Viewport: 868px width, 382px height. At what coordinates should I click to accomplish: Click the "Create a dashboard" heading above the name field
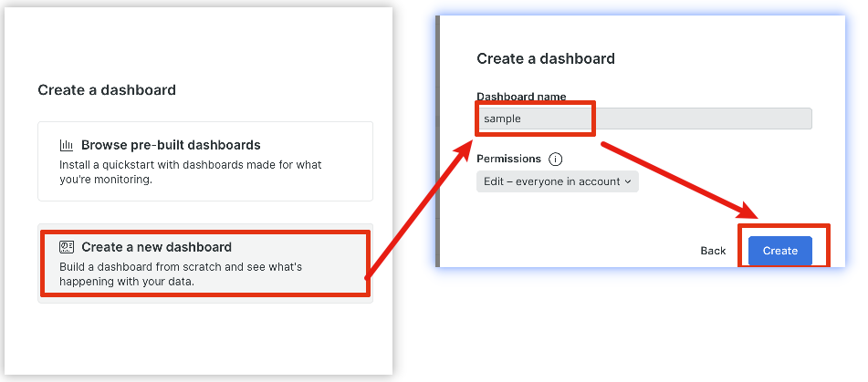click(x=546, y=58)
